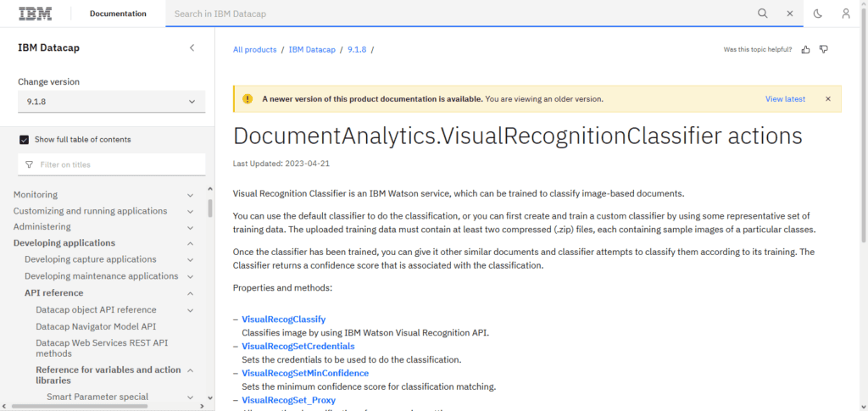The height and width of the screenshot is (411, 868).
Task: Click 'Was this topic helpful?' text
Action: pyautogui.click(x=758, y=50)
